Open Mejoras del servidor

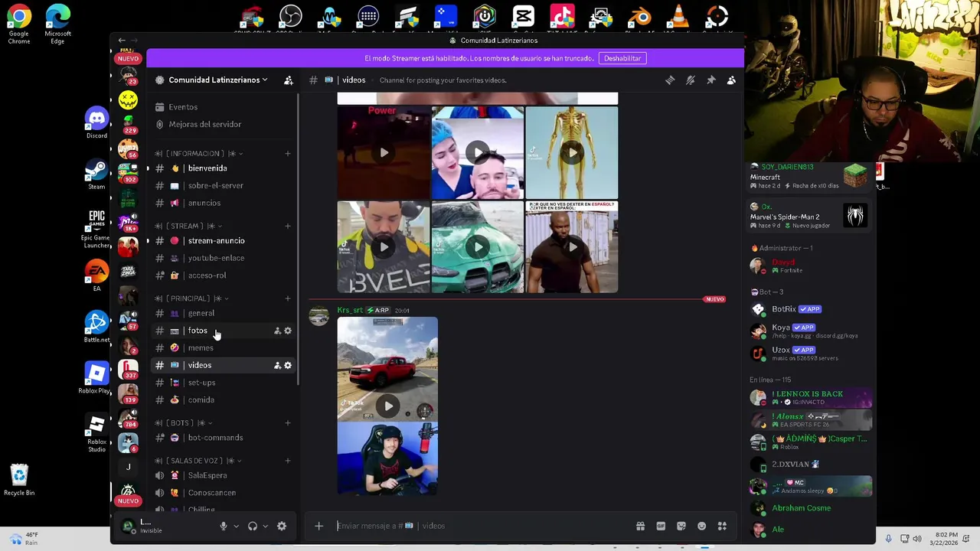click(222, 124)
